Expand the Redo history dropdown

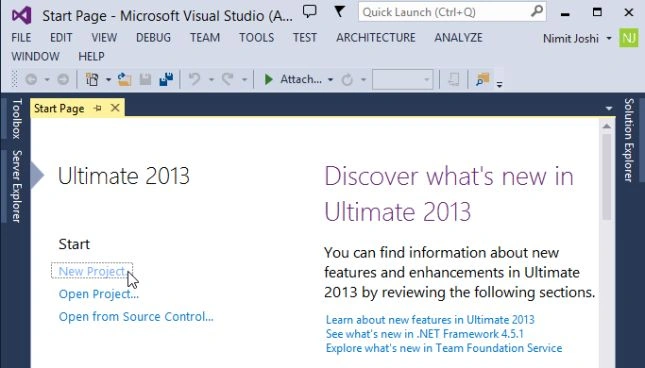coord(244,80)
